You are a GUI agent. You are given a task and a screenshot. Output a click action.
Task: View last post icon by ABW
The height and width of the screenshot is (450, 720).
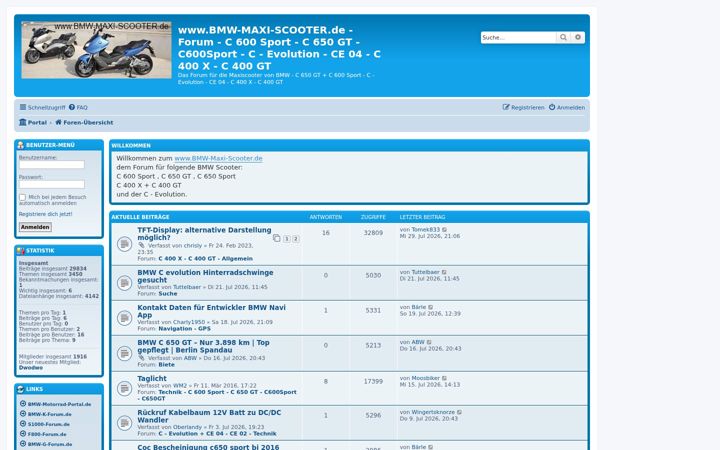429,343
